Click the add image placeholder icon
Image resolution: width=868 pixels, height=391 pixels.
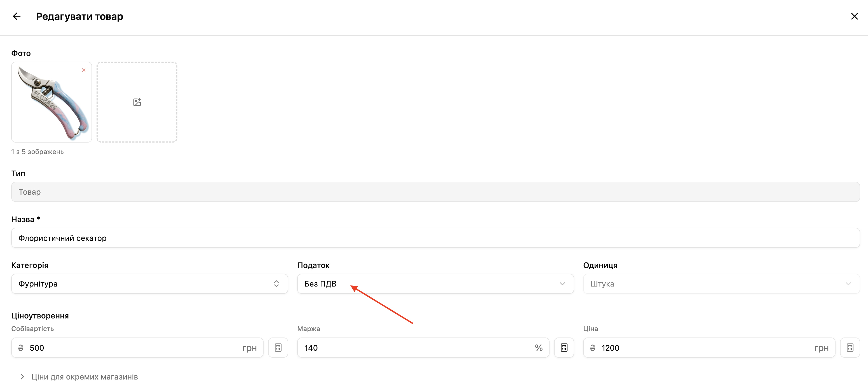click(137, 102)
